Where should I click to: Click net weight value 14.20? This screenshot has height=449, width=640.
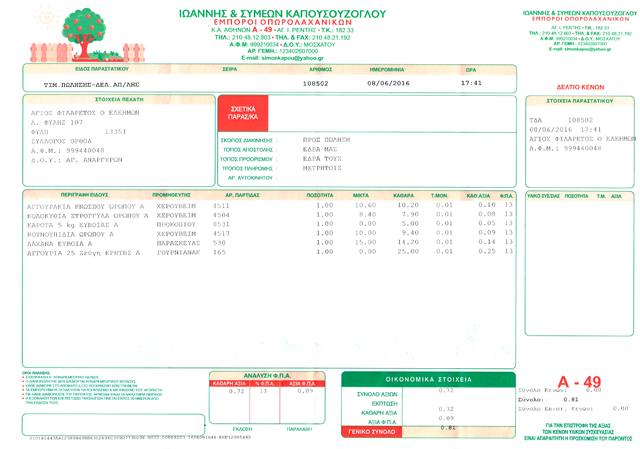(408, 242)
